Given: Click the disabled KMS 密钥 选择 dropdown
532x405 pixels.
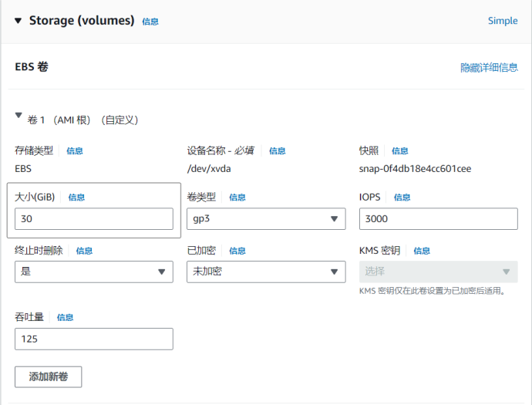Looking at the screenshot, I should 439,272.
